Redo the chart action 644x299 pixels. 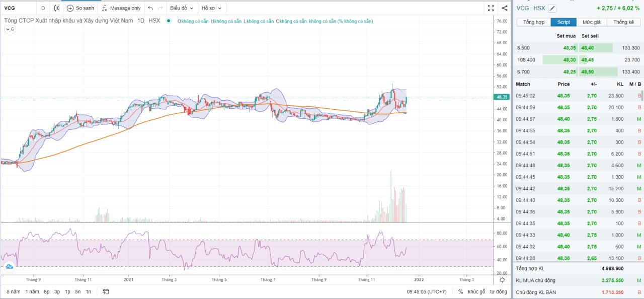point(160,8)
